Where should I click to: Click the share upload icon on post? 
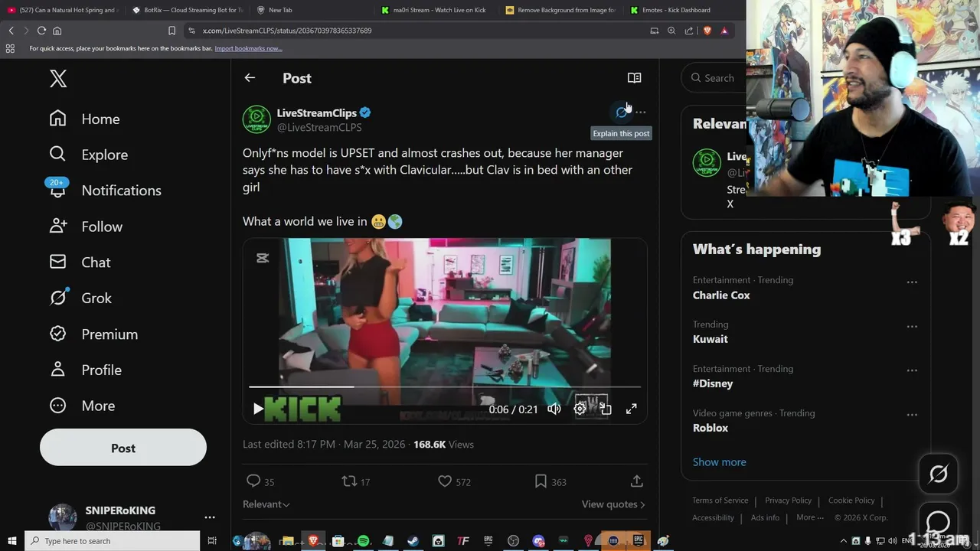636,481
